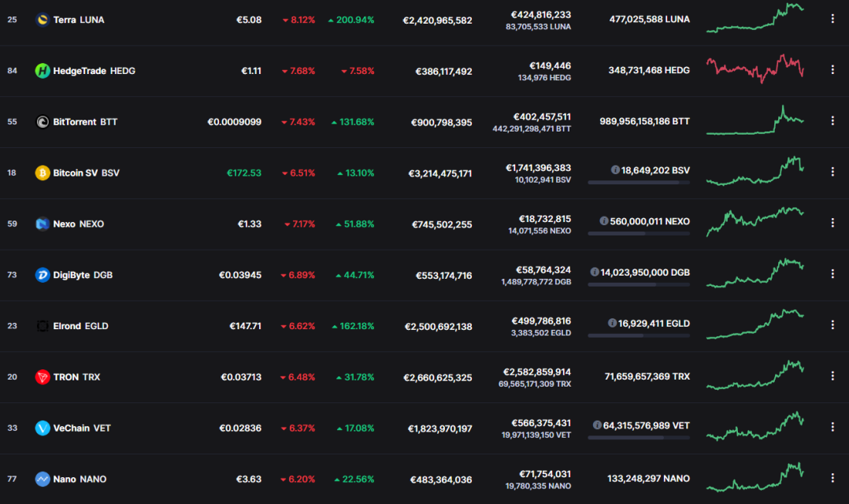Open the Nano NANO coin page
Screen dimensions: 849x504
click(x=80, y=479)
